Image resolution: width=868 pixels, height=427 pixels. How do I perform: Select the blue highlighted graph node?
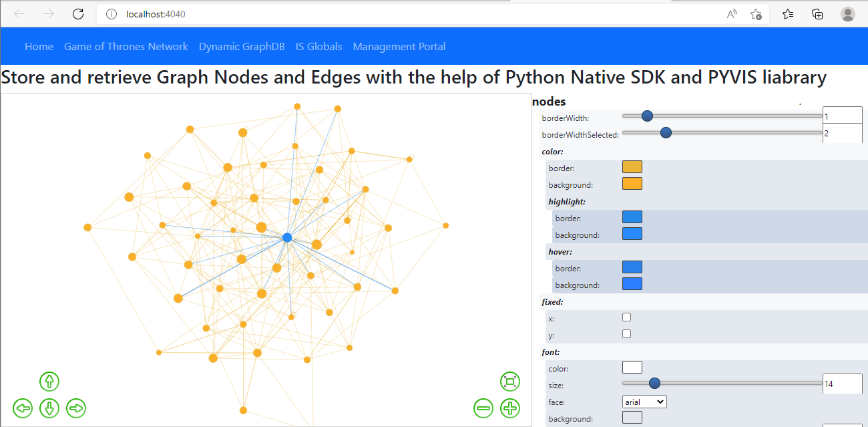[x=287, y=237]
